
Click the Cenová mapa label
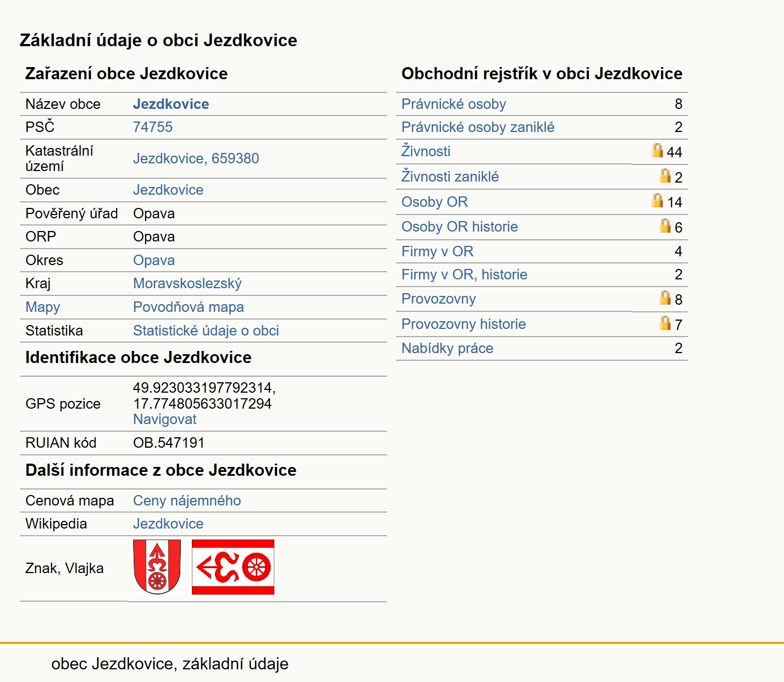(70, 501)
